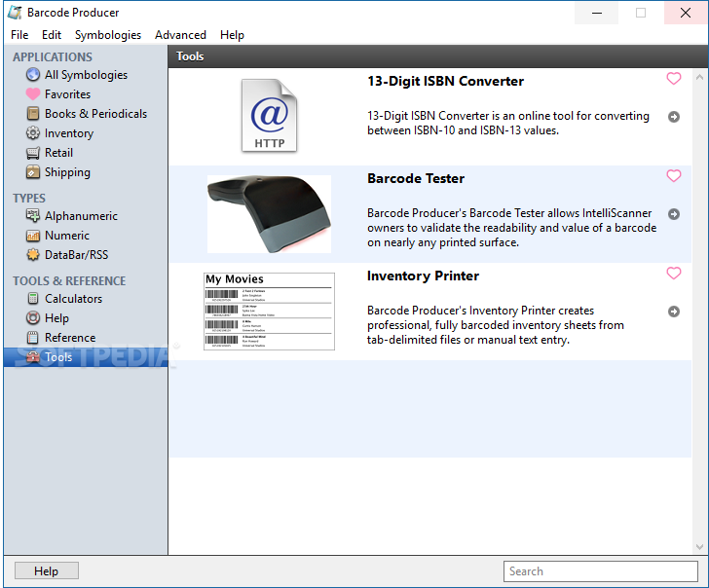The image size is (709, 588).
Task: Select Books & Periodicals in sidebar
Action: click(95, 114)
